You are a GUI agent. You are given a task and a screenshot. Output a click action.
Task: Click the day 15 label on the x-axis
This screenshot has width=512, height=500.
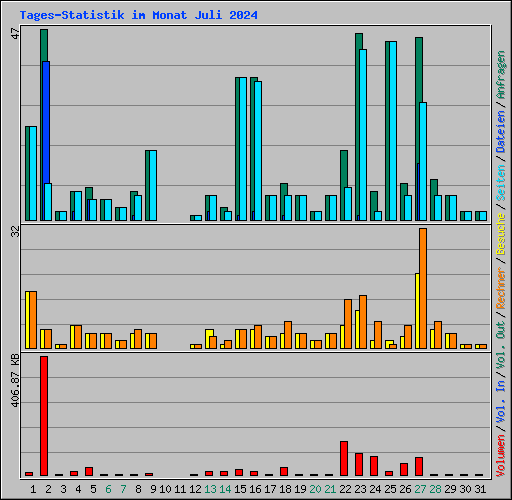point(240,489)
